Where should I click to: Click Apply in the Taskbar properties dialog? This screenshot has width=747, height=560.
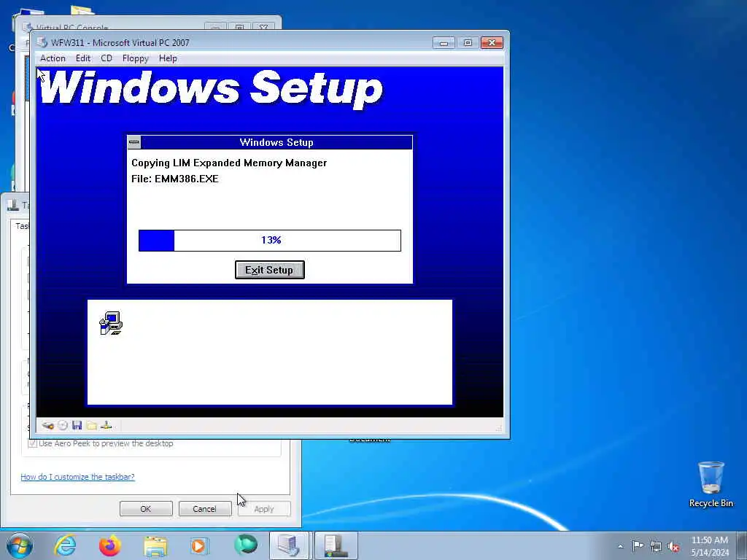click(264, 508)
